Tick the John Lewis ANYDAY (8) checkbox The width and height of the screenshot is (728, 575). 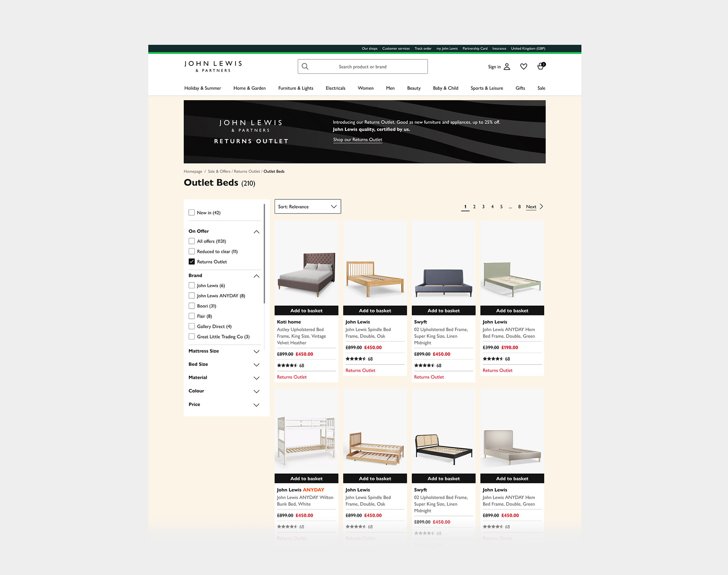click(192, 296)
